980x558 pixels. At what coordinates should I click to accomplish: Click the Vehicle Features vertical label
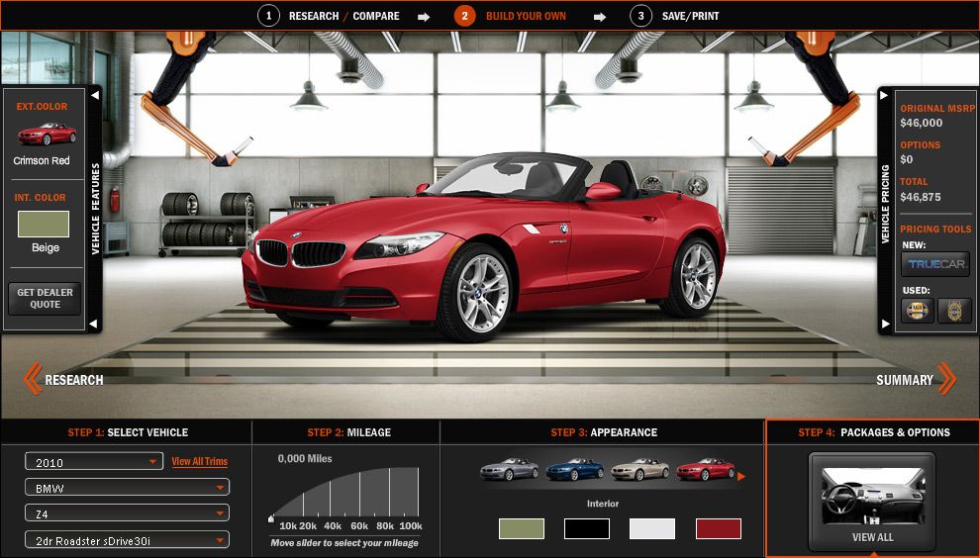tap(95, 209)
